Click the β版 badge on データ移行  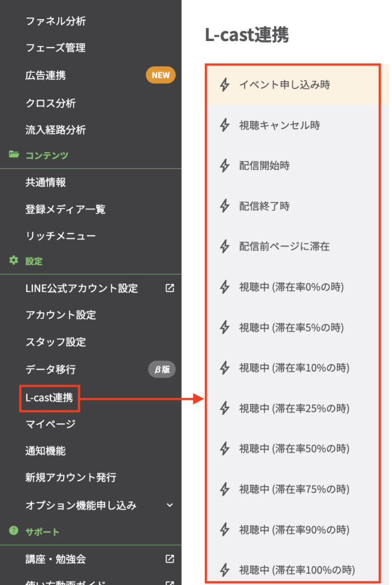[162, 370]
